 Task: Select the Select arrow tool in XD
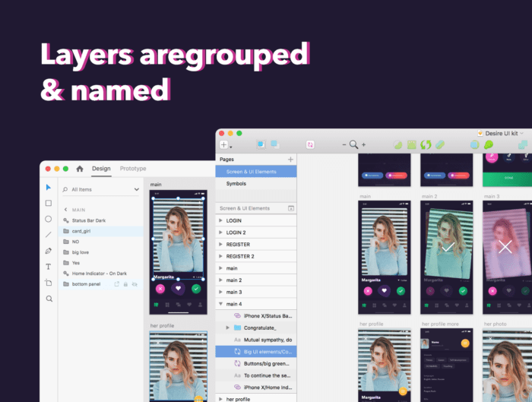point(49,187)
